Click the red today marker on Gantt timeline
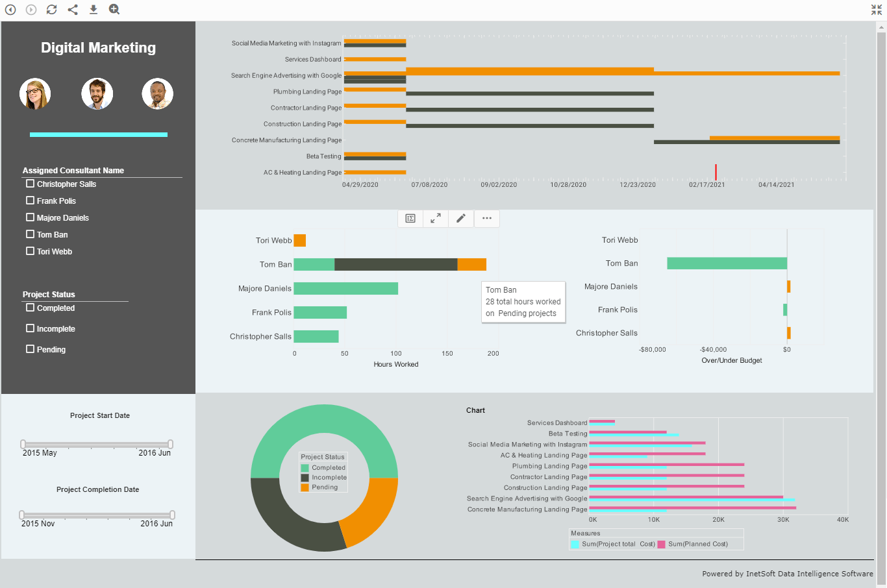This screenshot has width=887, height=588. coord(716,172)
